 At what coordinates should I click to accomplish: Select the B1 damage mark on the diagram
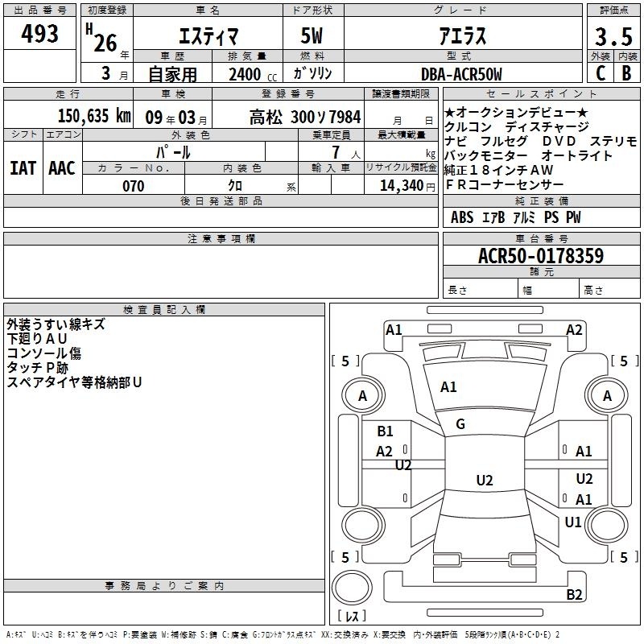tap(386, 431)
